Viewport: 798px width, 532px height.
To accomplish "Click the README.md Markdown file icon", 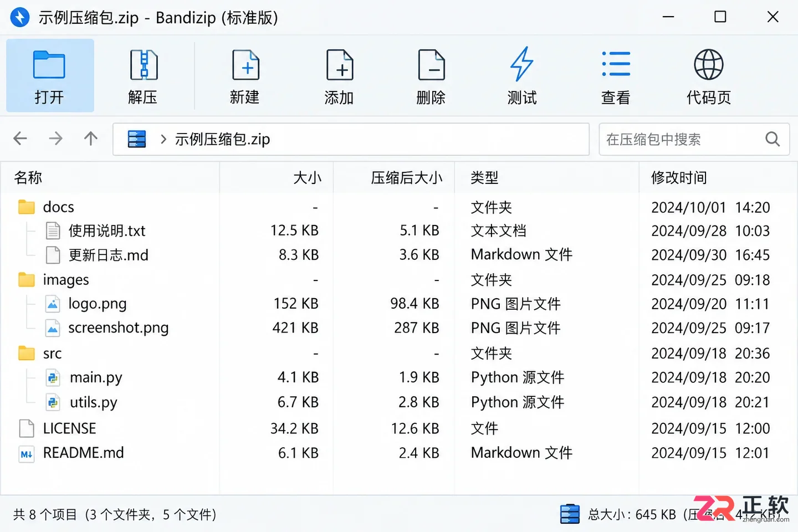I will point(27,454).
